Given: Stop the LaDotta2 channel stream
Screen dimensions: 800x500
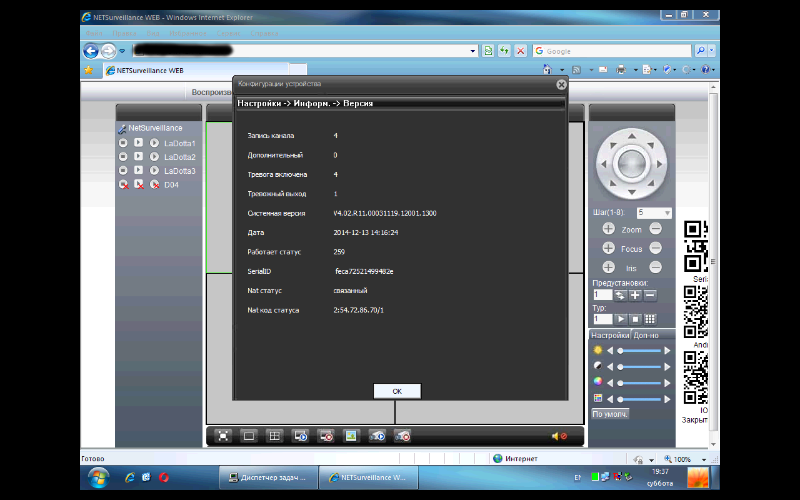Looking at the screenshot, I should [123, 157].
